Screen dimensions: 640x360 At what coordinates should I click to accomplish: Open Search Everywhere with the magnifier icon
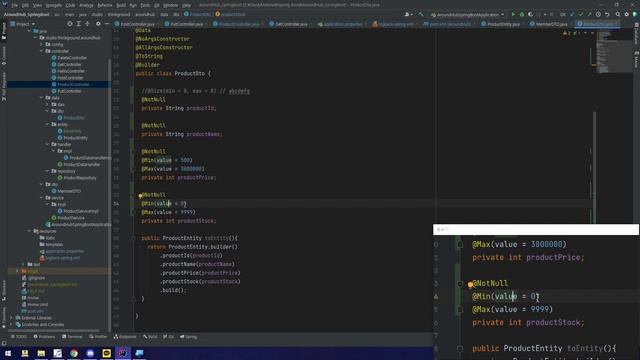(618, 14)
